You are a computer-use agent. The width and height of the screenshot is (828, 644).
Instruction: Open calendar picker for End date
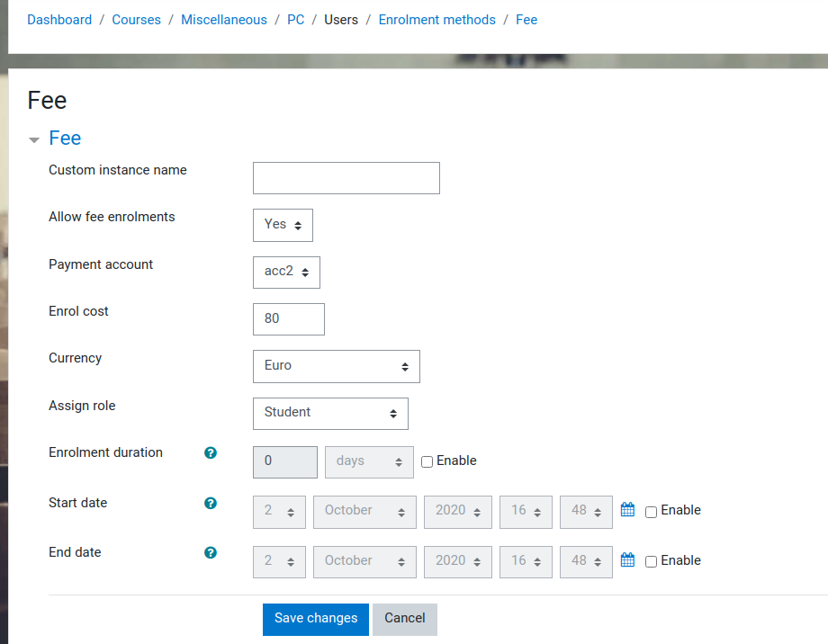pyautogui.click(x=627, y=559)
